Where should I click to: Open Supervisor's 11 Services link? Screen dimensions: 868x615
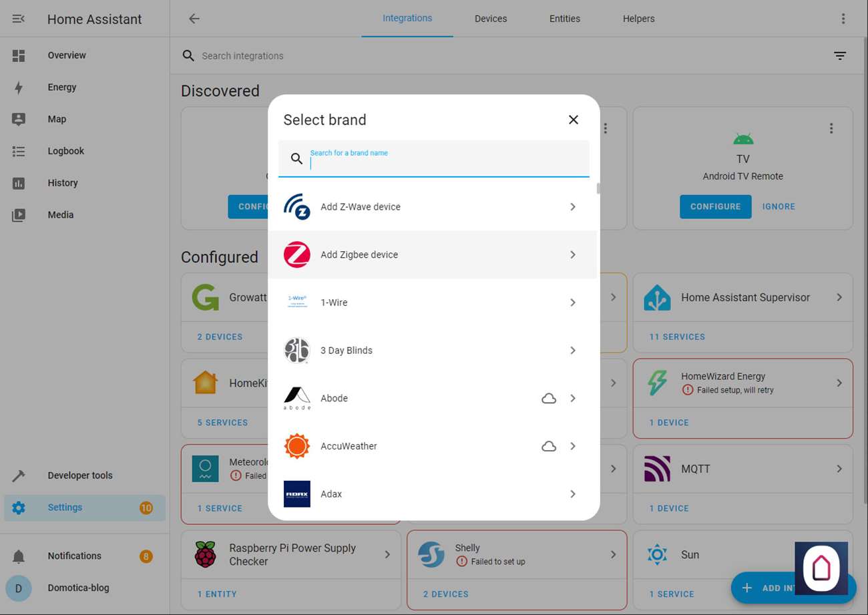tap(677, 337)
